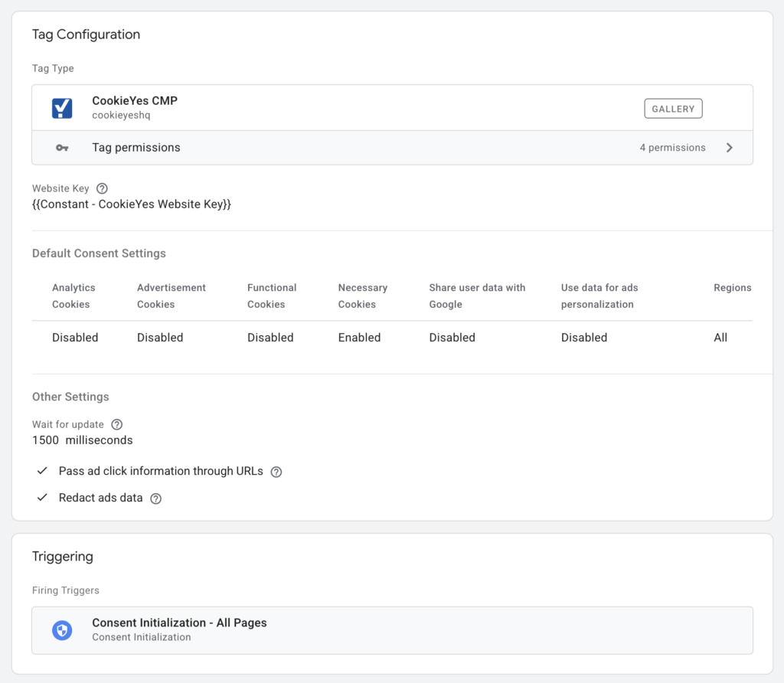Toggle Redact ads data checkmark
Image resolution: width=784 pixels, height=683 pixels.
click(43, 498)
